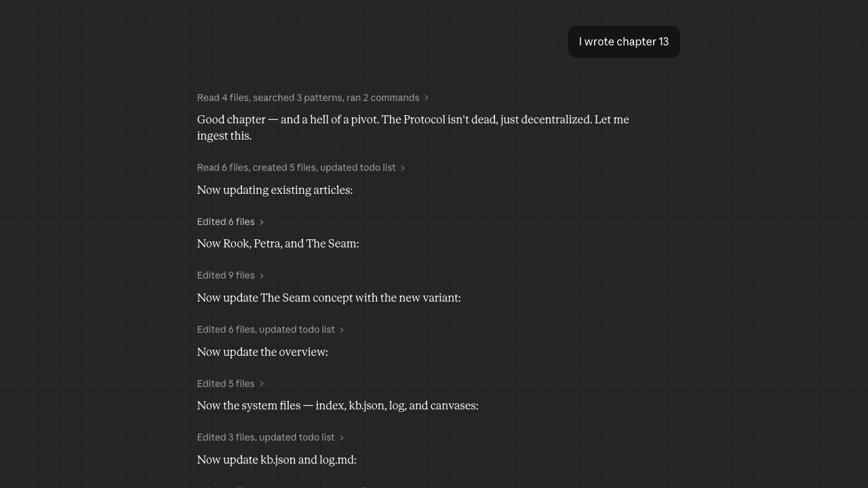
Task: Click the chevron beside 'ran 2 commands'
Action: 427,98
